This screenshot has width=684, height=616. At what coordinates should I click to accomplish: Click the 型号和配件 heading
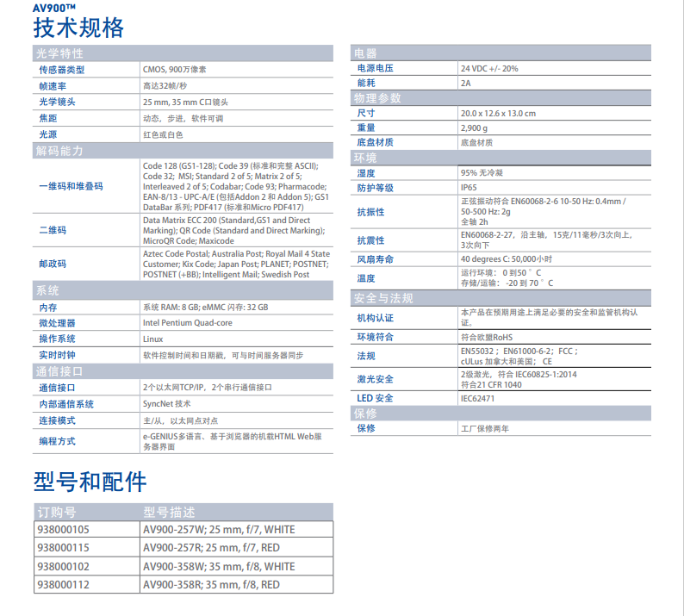tap(90, 481)
